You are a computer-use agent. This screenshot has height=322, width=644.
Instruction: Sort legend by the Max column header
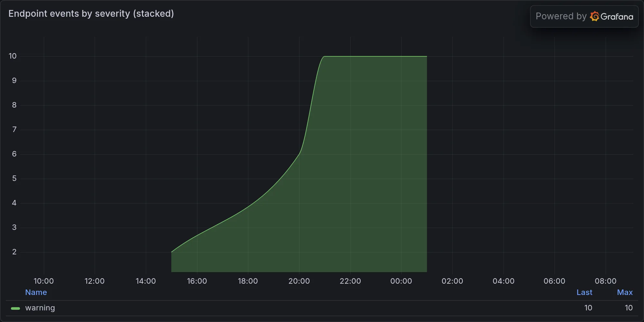coord(625,292)
